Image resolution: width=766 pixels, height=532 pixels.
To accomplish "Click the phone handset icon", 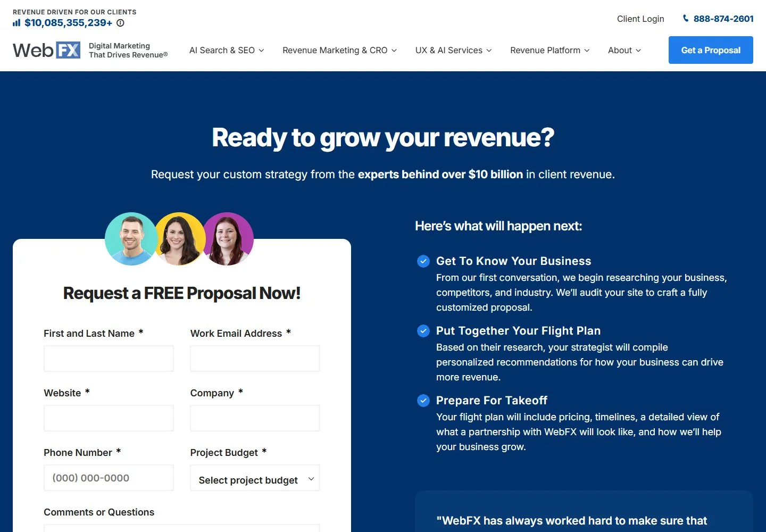I will [x=686, y=19].
